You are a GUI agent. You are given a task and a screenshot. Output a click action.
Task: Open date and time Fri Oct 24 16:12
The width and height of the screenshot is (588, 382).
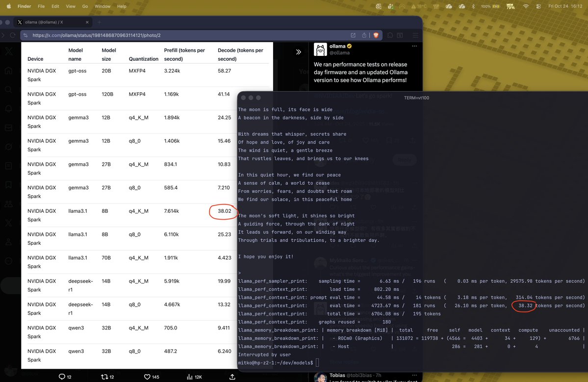coord(565,6)
